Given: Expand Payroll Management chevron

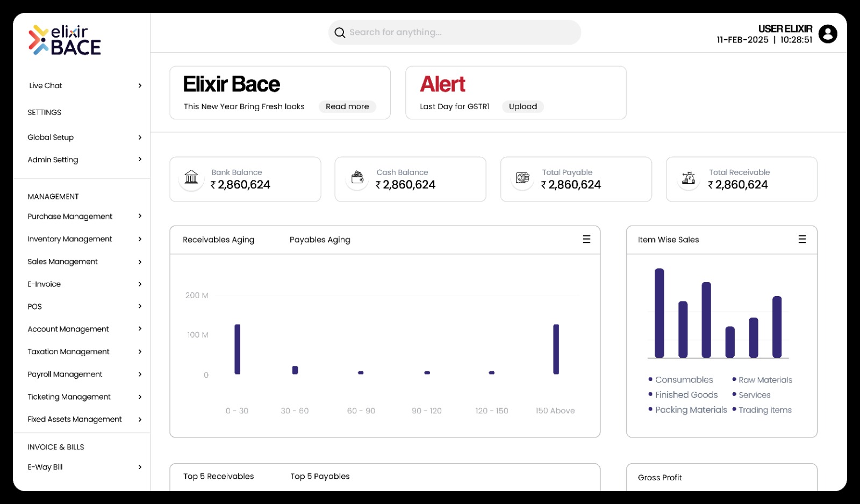Looking at the screenshot, I should click(140, 374).
